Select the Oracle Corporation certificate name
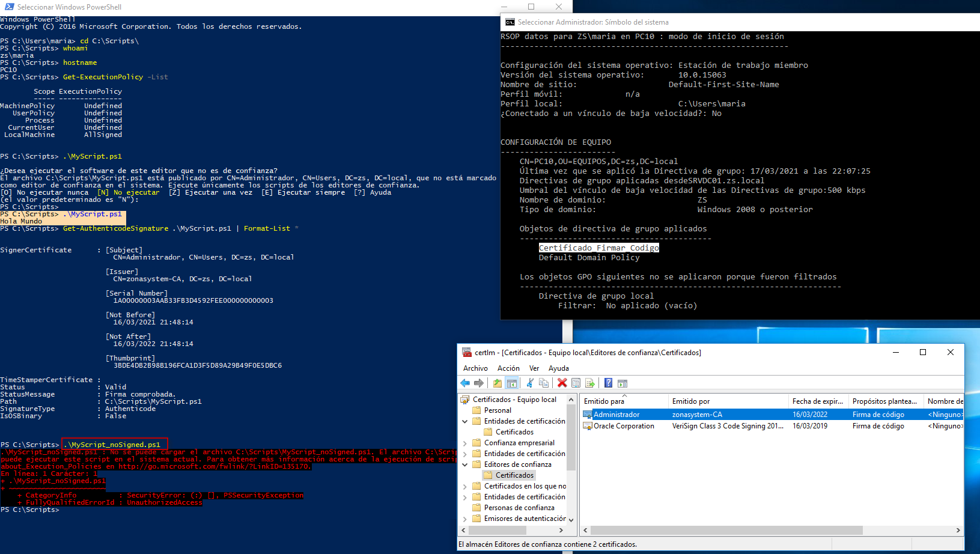980x554 pixels. click(624, 426)
